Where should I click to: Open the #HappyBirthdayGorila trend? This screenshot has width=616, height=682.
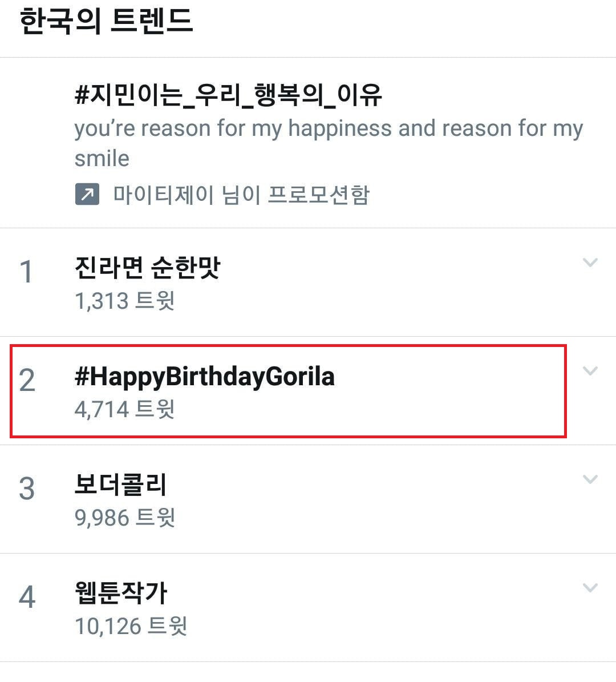[204, 377]
